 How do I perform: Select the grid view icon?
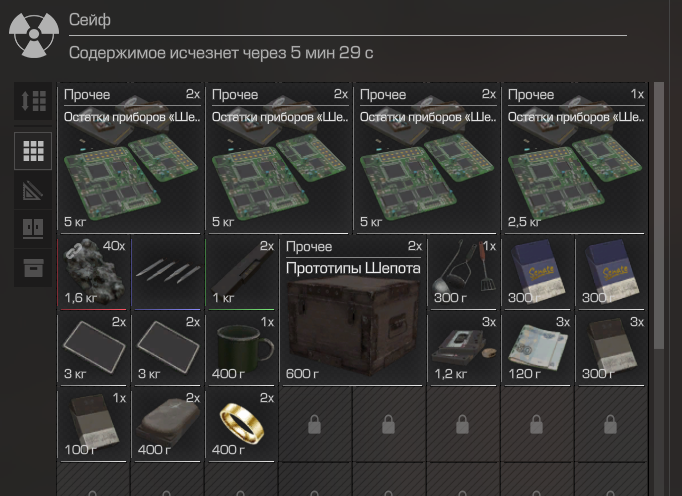coord(33,151)
